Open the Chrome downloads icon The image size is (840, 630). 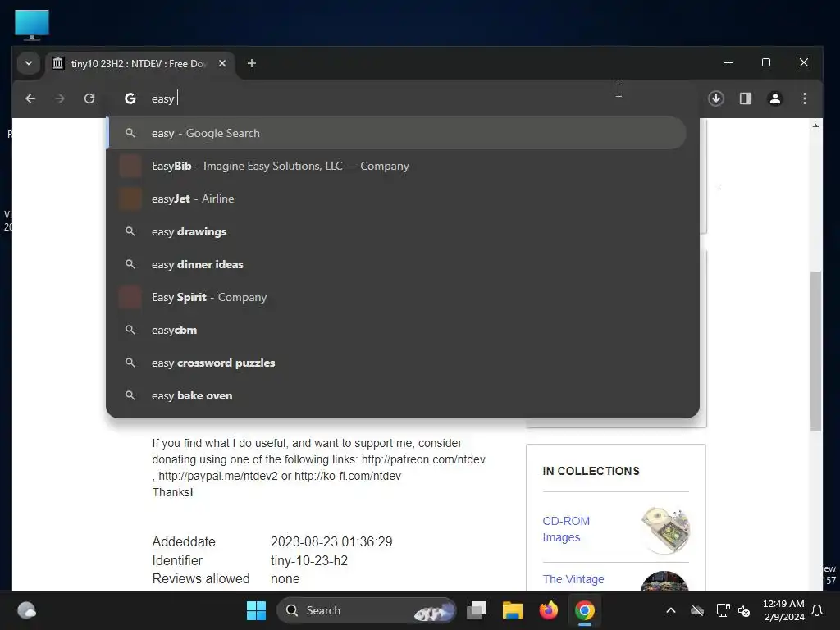pyautogui.click(x=715, y=98)
